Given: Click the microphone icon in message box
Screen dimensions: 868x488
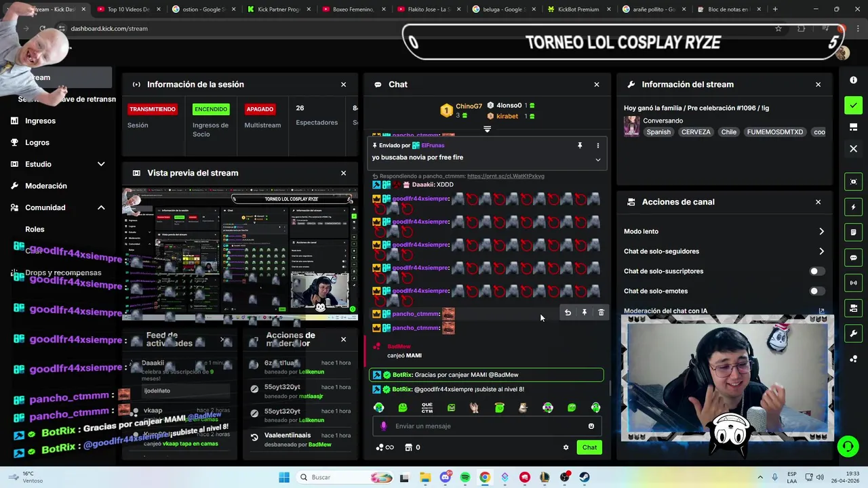Looking at the screenshot, I should tap(384, 426).
